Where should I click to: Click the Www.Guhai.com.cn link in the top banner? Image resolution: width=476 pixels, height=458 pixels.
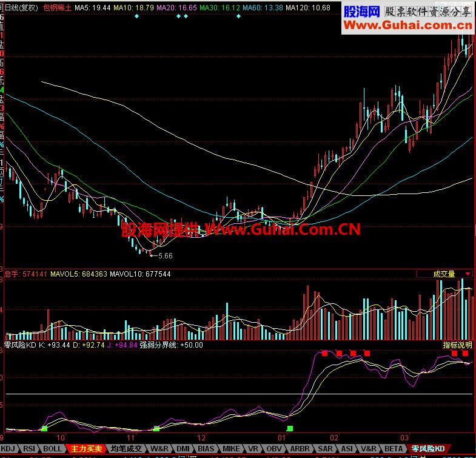408,25
